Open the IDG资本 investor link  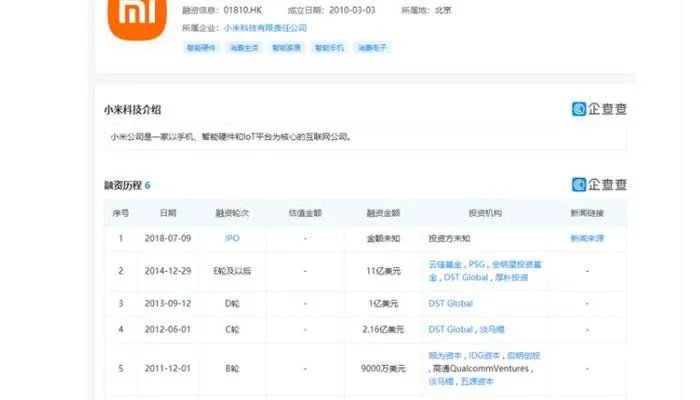tap(484, 356)
